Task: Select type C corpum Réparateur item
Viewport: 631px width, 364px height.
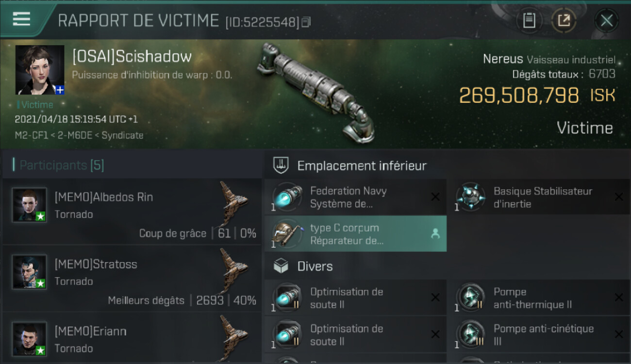Action: [x=355, y=234]
